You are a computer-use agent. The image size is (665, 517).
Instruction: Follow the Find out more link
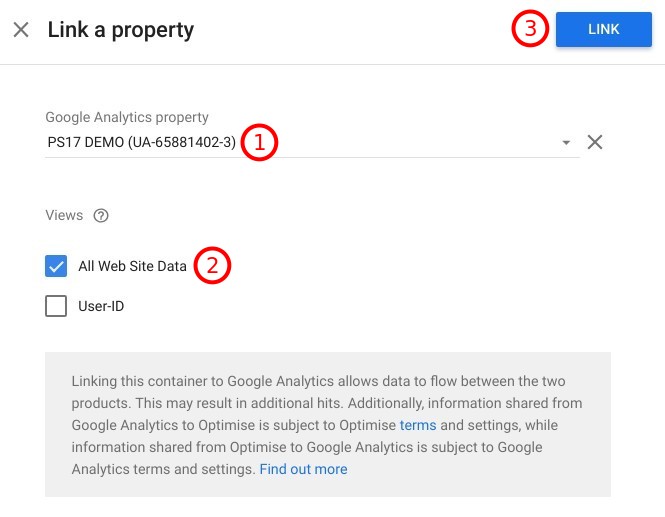pos(303,469)
